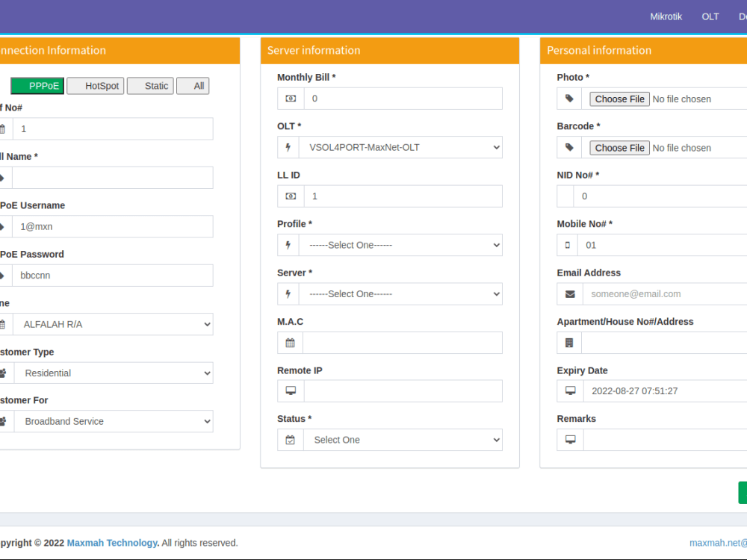
Task: Click the tag icon beside Photo field
Action: point(569,98)
